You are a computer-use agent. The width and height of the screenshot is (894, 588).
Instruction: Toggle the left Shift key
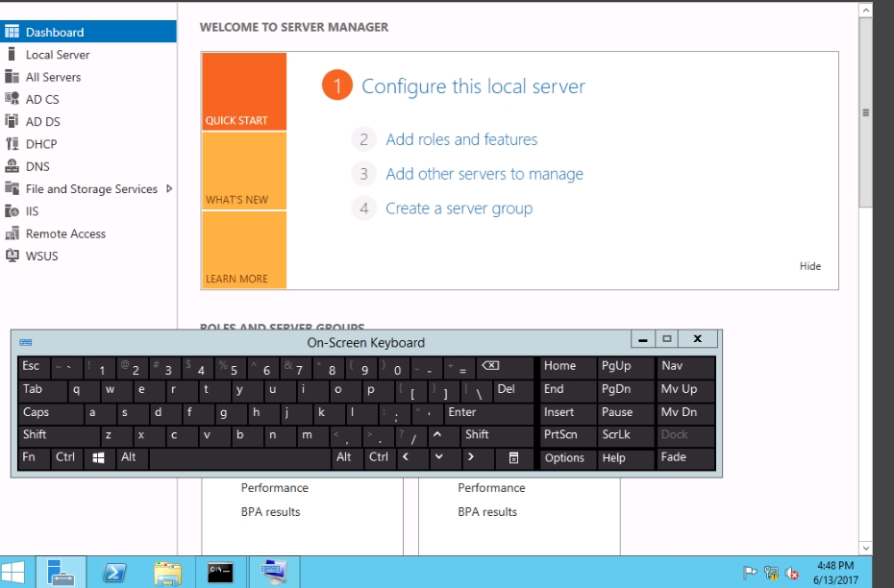pyautogui.click(x=59, y=435)
